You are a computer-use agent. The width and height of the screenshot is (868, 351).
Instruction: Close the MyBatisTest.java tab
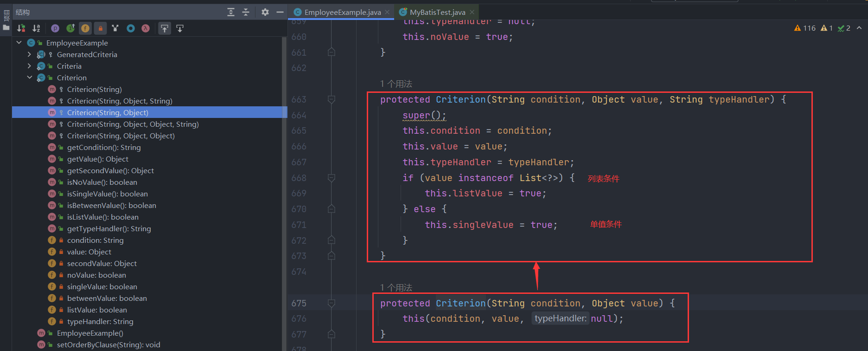(x=472, y=12)
